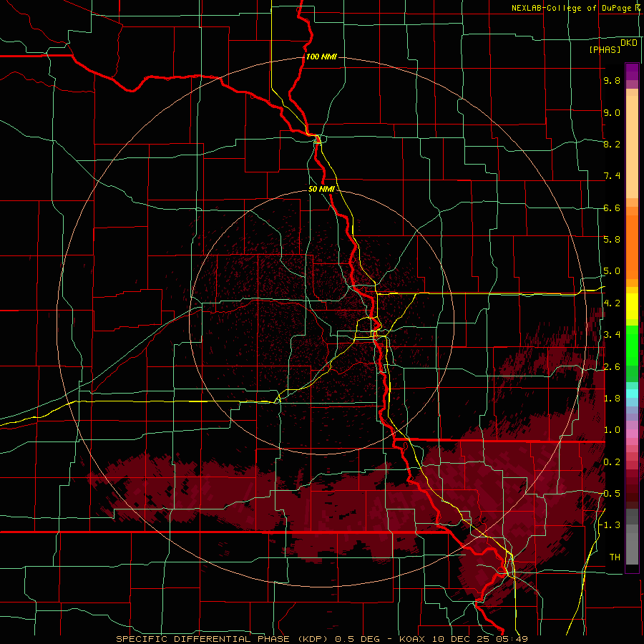Click the 9.8 scale value

612,80
